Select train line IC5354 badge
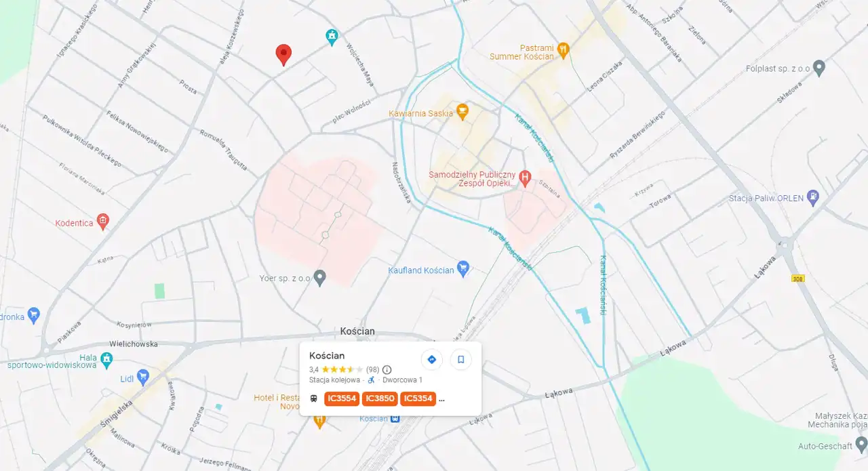 [x=418, y=398]
